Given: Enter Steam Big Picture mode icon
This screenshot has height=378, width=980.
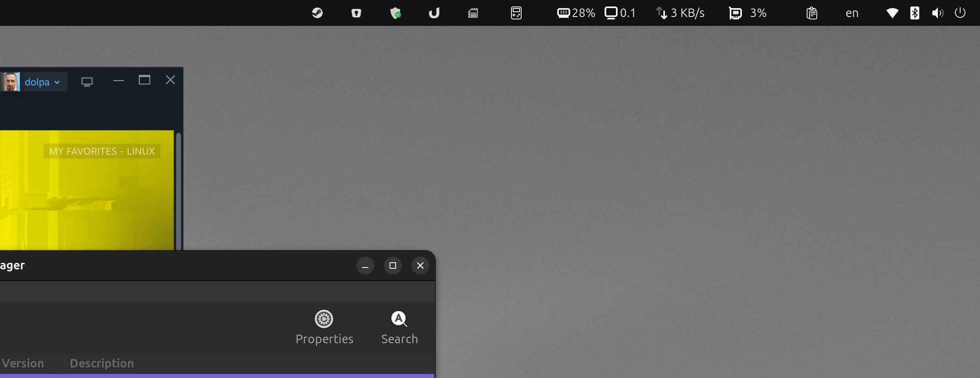Looking at the screenshot, I should (87, 82).
